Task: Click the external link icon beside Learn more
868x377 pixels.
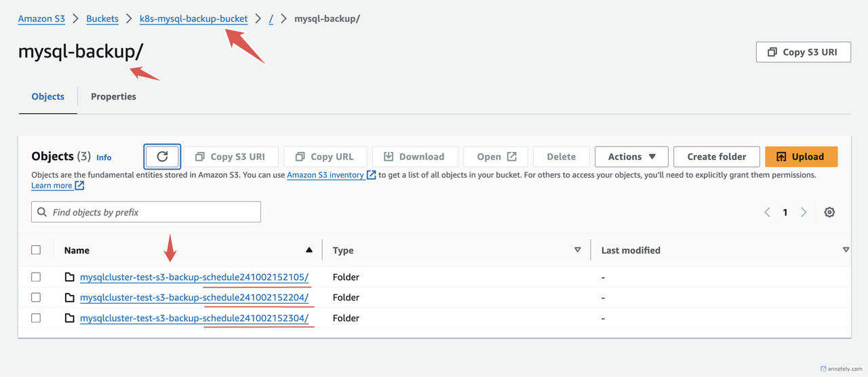Action: 80,186
